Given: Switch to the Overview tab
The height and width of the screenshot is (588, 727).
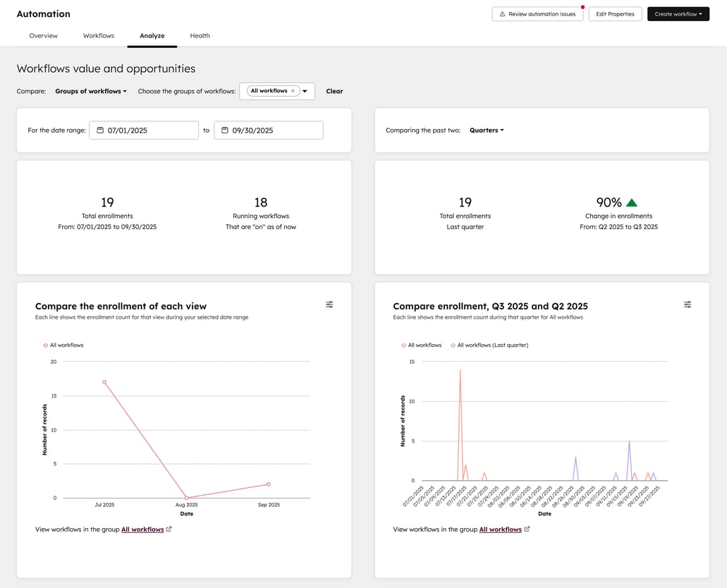Looking at the screenshot, I should [44, 36].
